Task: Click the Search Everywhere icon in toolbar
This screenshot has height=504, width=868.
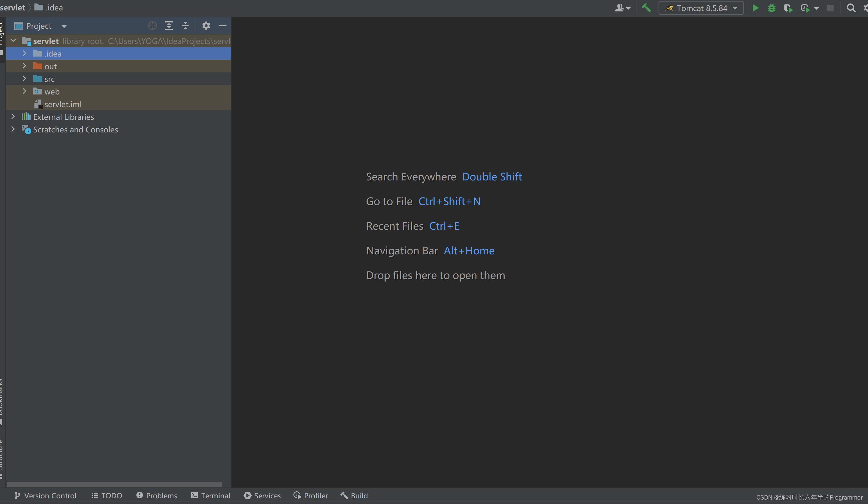Action: point(851,7)
